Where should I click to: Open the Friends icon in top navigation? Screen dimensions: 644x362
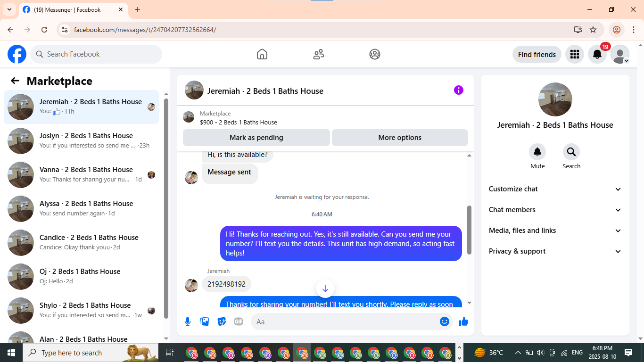(x=319, y=54)
